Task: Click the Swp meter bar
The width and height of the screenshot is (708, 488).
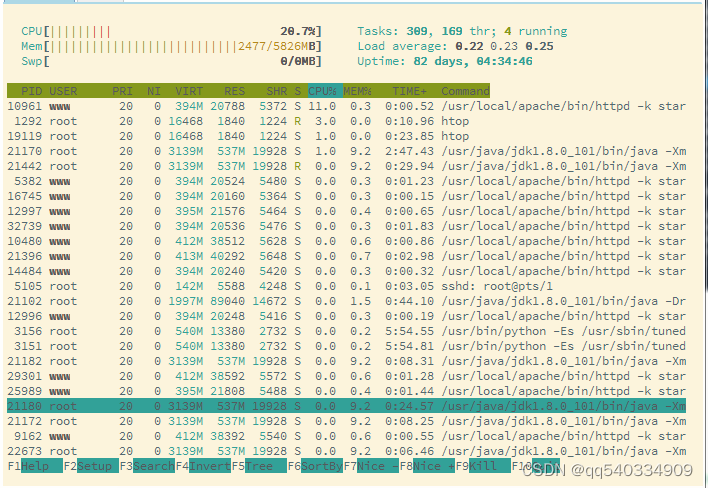Action: [171, 61]
